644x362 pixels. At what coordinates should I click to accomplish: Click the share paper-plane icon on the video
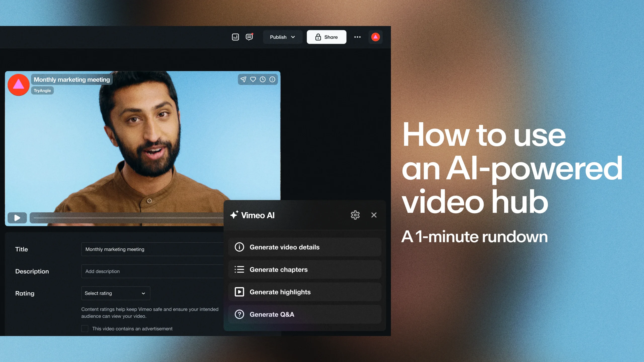pos(243,79)
